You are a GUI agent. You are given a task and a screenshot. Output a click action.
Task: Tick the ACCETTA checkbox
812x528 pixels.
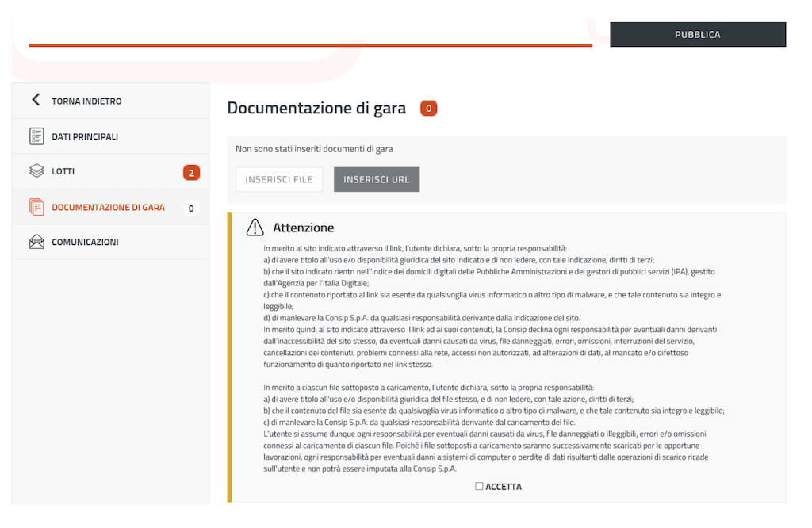point(479,486)
